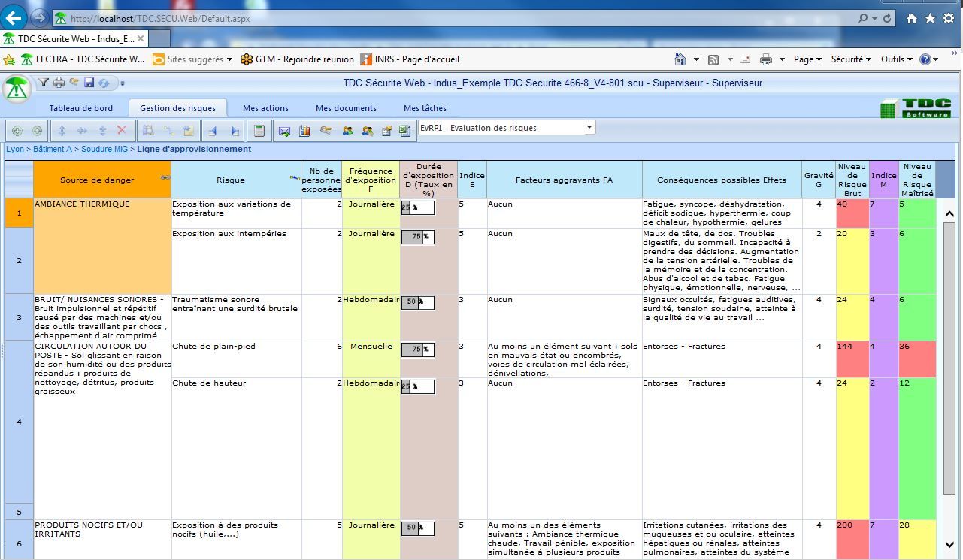Viewport: 963px width, 560px height.
Task: Expand the browser Sécurité menu
Action: click(x=851, y=59)
